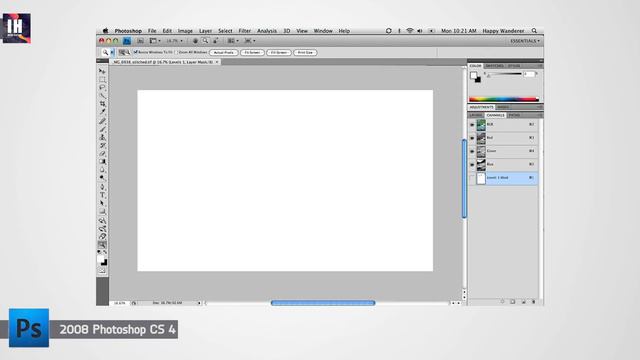
Task: Select the Move tool
Action: (102, 71)
